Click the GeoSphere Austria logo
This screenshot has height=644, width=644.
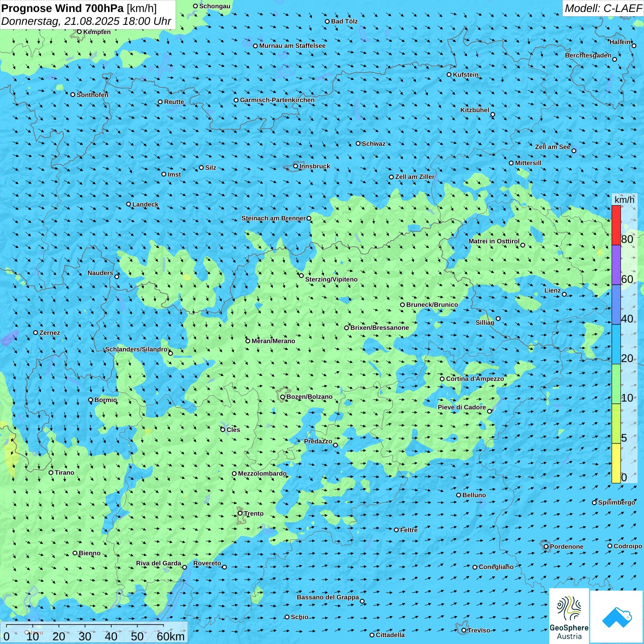click(x=569, y=616)
